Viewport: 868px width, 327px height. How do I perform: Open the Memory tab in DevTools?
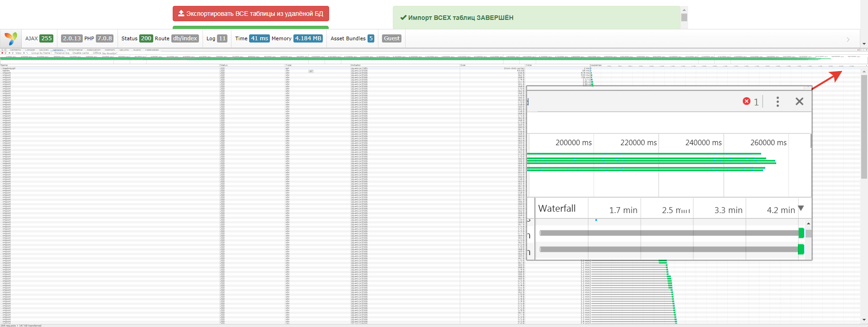pyautogui.click(x=110, y=50)
